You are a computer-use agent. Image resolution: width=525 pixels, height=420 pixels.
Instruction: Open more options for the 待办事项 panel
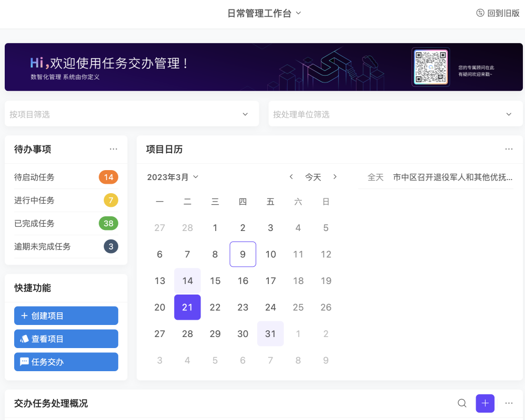pyautogui.click(x=113, y=149)
